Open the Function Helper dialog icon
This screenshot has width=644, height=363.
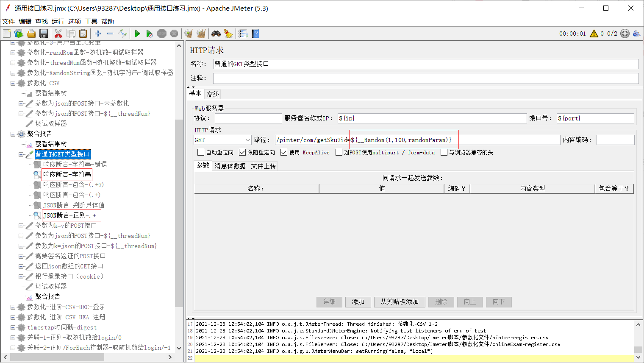click(243, 34)
